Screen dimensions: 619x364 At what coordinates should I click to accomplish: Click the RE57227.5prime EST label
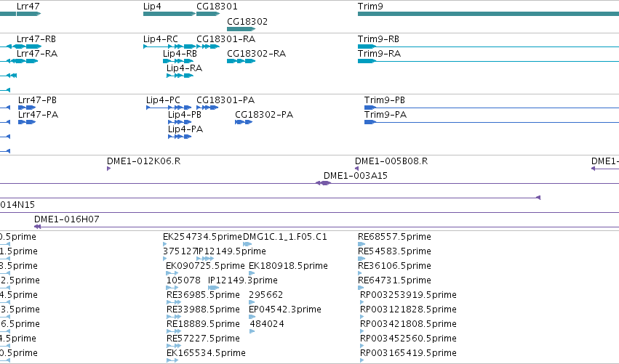[x=204, y=339]
